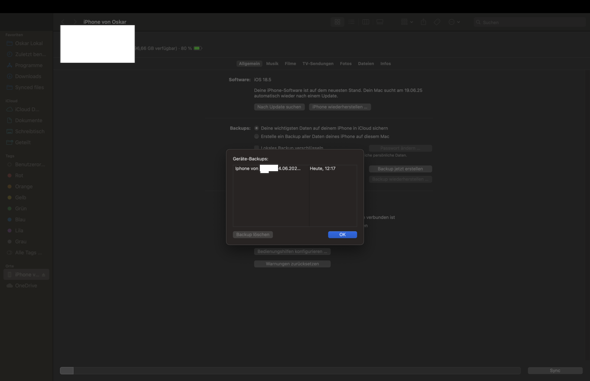This screenshot has height=381, width=590.
Task: Select the iPhone backup dated Heute, 12:17
Action: tap(295, 168)
